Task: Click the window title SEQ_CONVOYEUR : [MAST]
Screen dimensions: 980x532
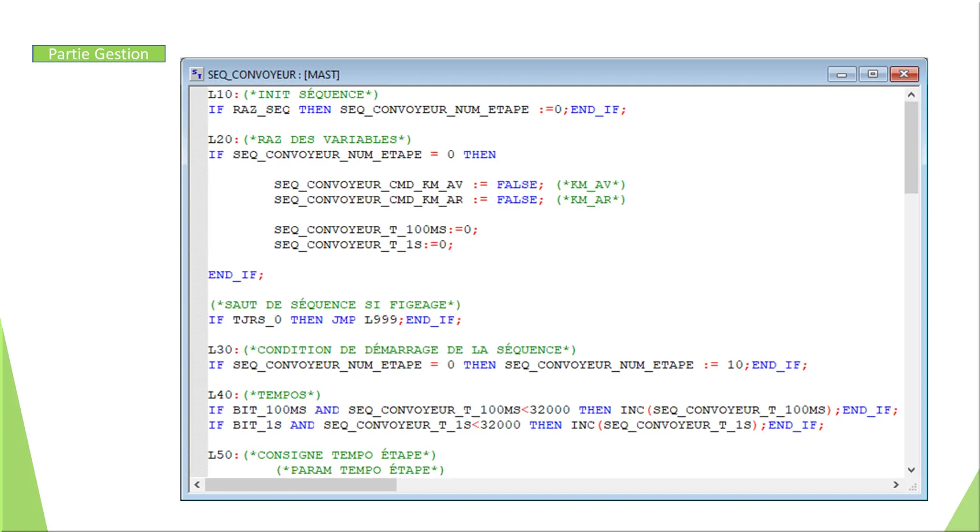Action: pos(273,74)
